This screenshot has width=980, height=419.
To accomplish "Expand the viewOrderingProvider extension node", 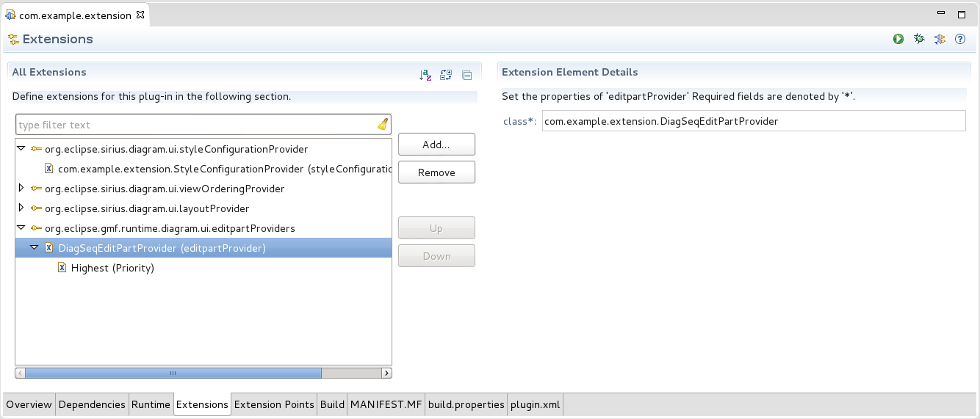I will click(x=21, y=189).
